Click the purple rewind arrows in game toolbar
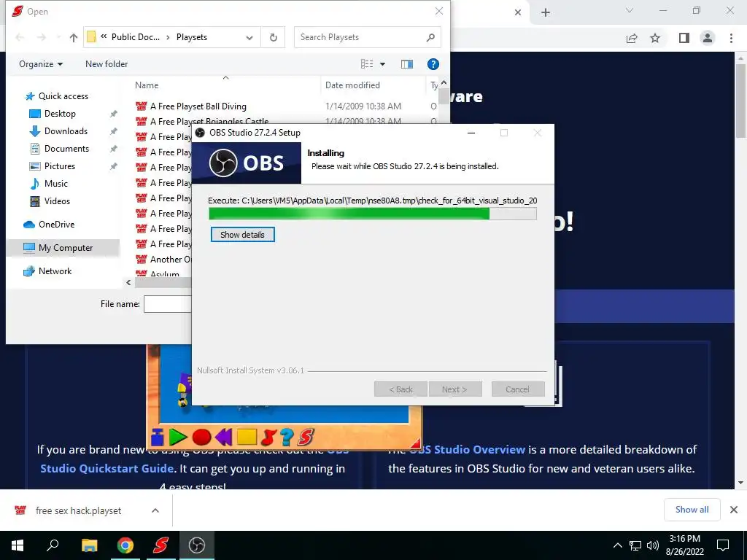Image resolution: width=747 pixels, height=560 pixels. (223, 436)
